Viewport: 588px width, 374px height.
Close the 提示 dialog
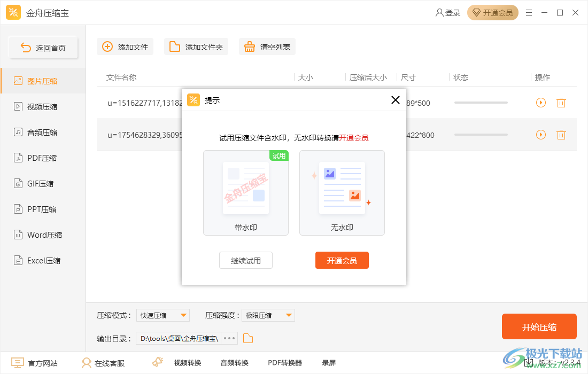395,100
